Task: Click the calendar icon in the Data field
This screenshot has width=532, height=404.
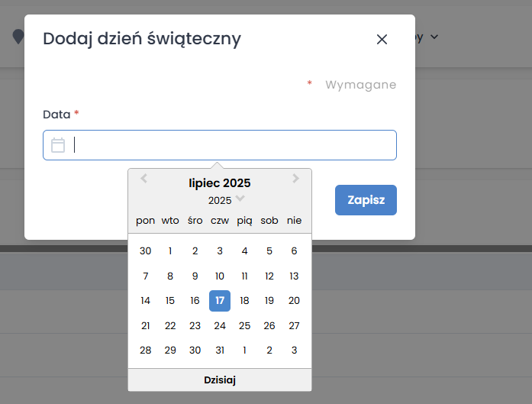Action: coord(58,145)
